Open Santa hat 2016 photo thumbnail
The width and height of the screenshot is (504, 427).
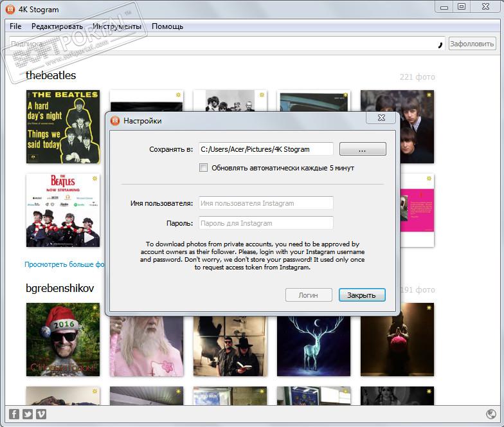click(63, 340)
